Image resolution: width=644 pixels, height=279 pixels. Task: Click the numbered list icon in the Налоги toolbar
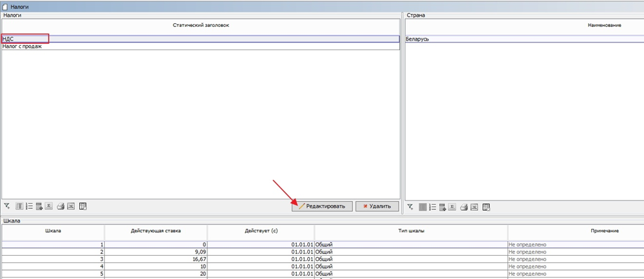tap(29, 206)
